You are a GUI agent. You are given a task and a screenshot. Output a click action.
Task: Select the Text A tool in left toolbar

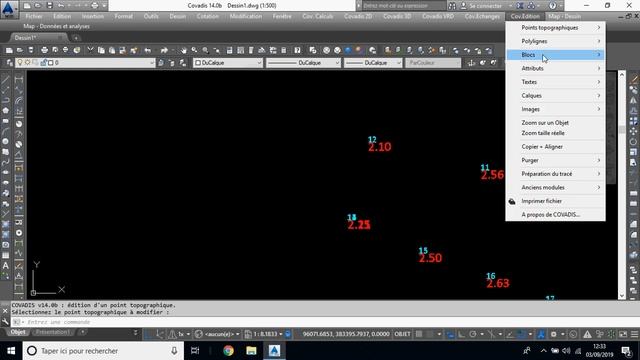(5, 266)
